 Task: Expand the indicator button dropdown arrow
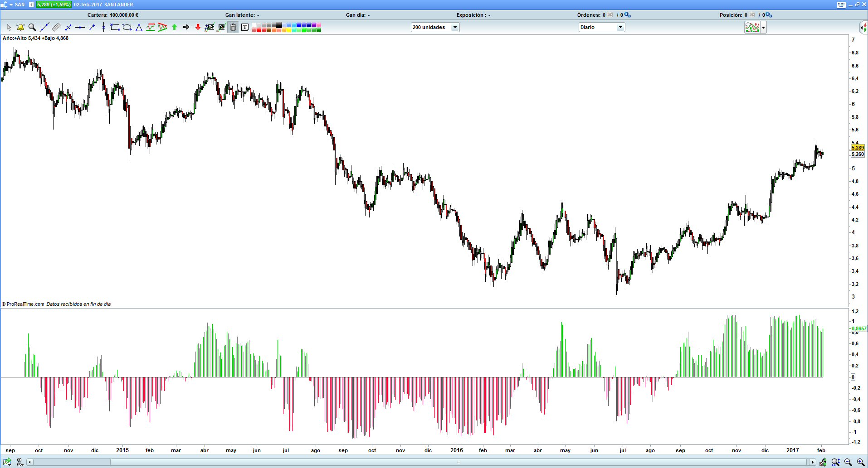click(x=764, y=28)
